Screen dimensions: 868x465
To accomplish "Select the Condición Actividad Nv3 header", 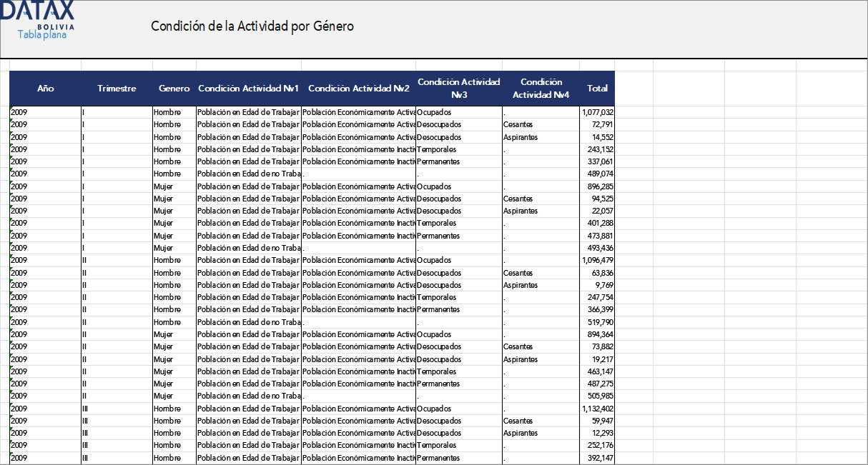I will click(x=458, y=89).
